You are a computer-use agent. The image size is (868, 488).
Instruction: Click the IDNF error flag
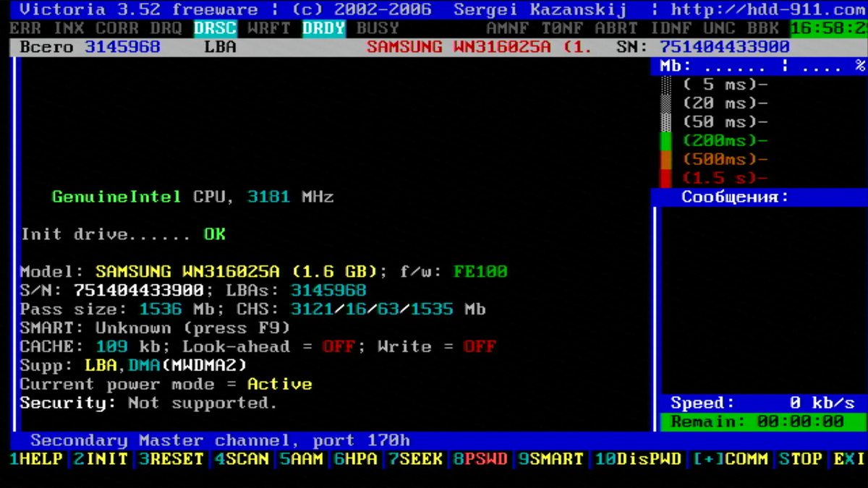[x=671, y=29]
